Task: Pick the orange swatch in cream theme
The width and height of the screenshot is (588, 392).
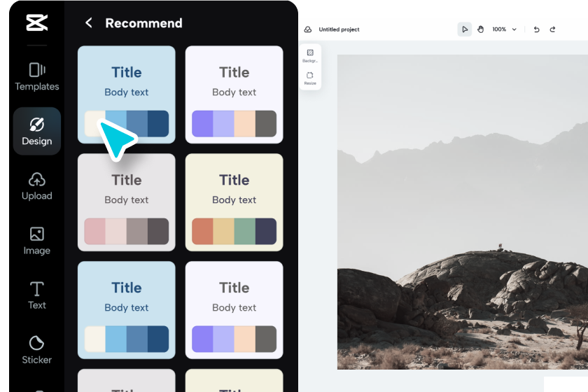Action: coord(202,231)
